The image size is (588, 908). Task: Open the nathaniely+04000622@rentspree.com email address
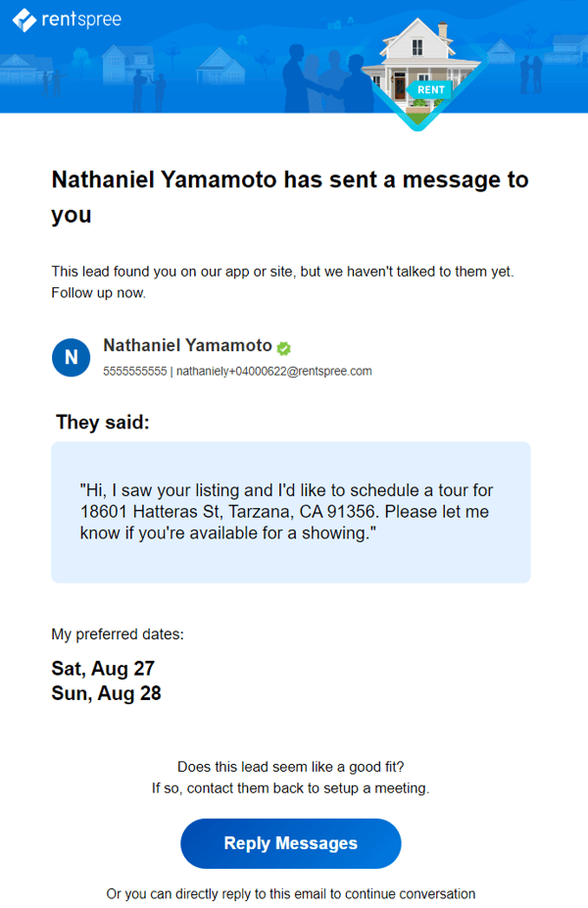click(x=273, y=372)
